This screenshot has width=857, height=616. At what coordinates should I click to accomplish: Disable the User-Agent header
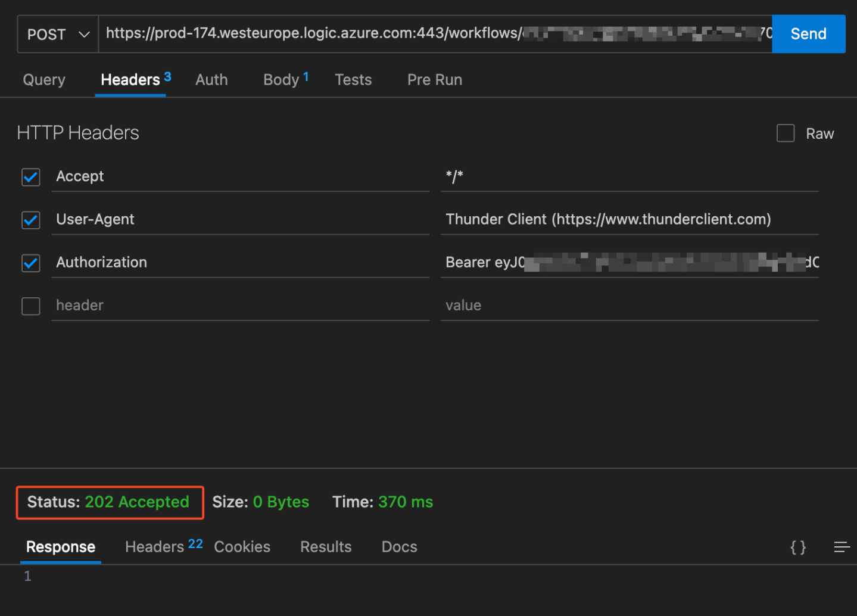click(30, 220)
